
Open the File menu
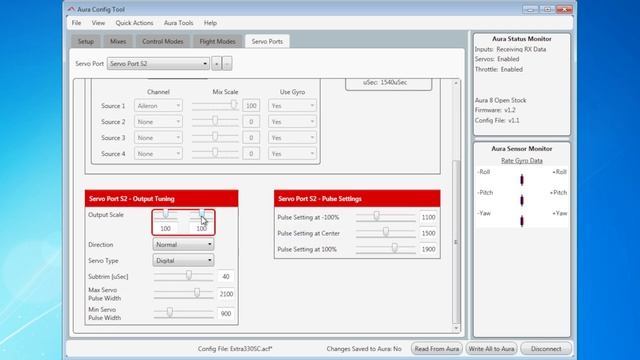coord(76,23)
